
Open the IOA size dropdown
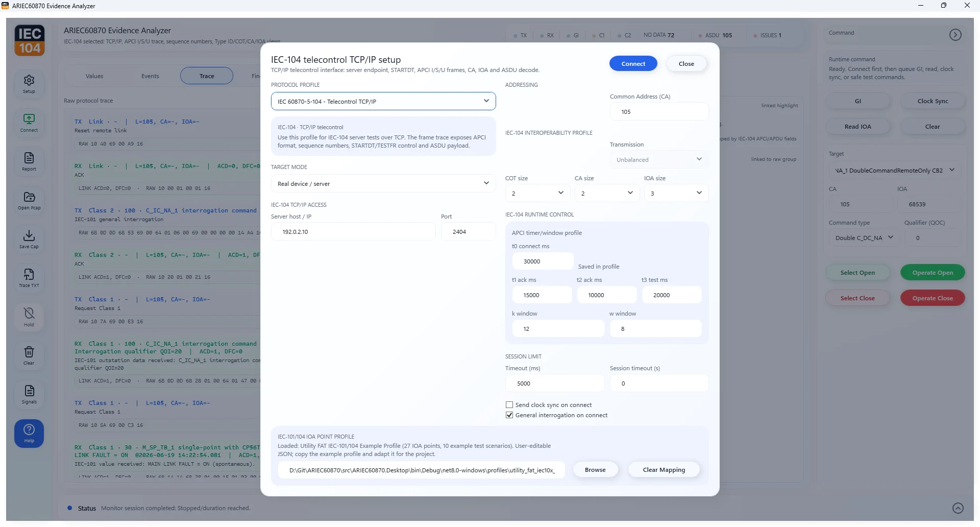click(676, 193)
